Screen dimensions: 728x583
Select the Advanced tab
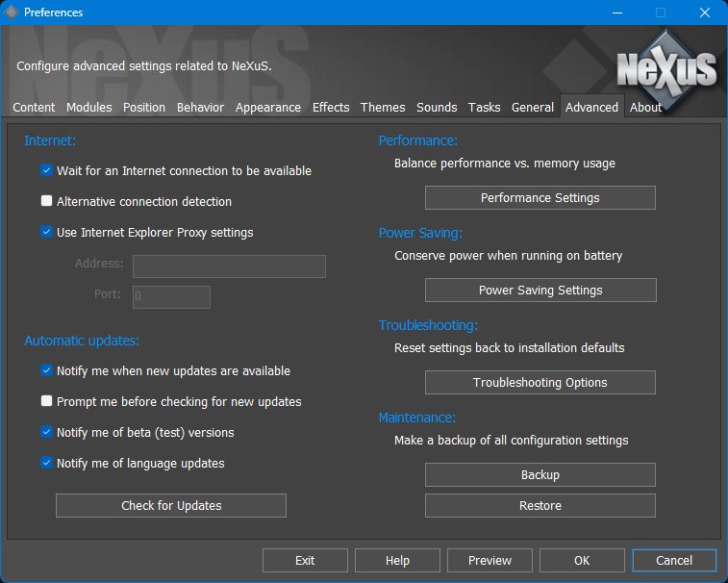pyautogui.click(x=592, y=108)
